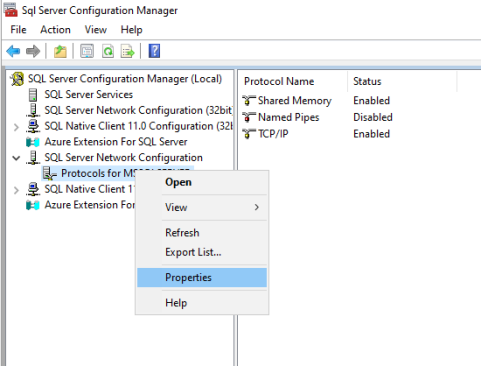Screen dimensions: 481x366
Task: Click the SQL Server Network Configuration (32bit) icon
Action: (x=33, y=110)
